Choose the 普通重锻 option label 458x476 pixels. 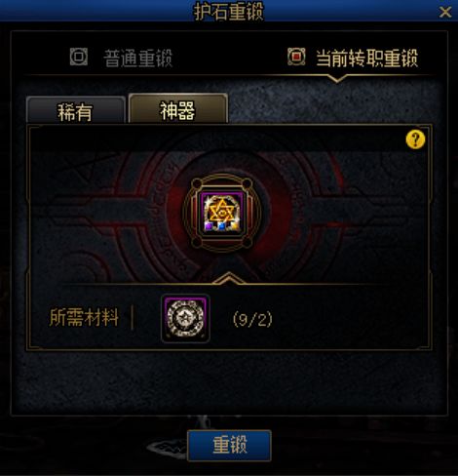(138, 59)
